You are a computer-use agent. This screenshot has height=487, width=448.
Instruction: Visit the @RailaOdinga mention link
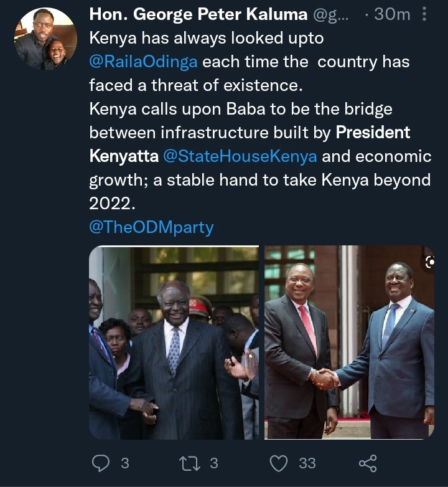(143, 62)
